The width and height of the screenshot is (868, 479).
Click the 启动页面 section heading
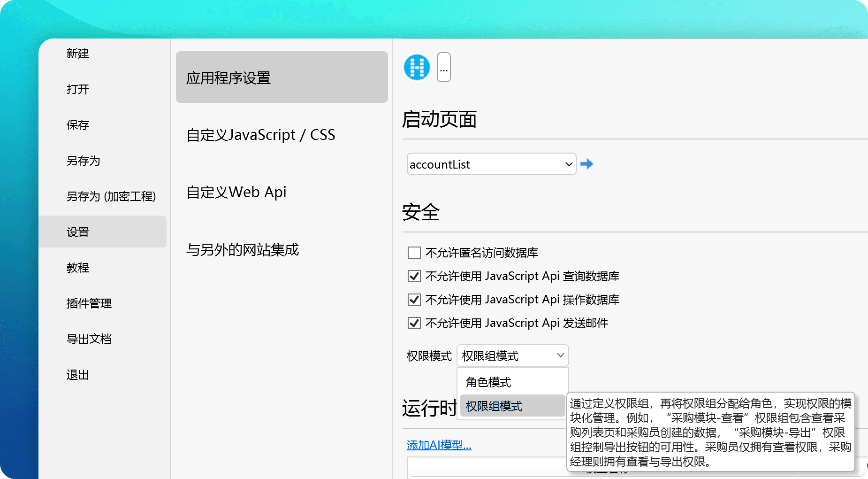(x=439, y=119)
